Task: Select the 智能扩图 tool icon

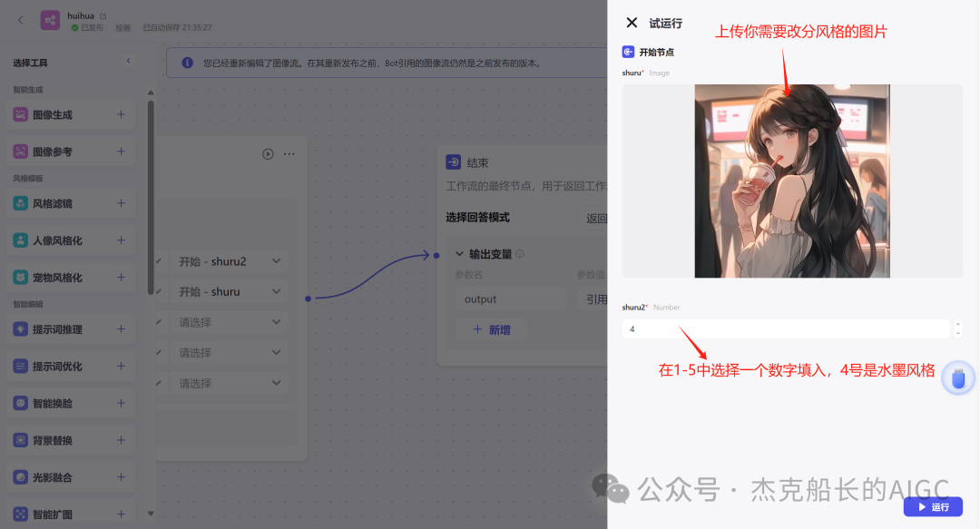Action: 21,514
